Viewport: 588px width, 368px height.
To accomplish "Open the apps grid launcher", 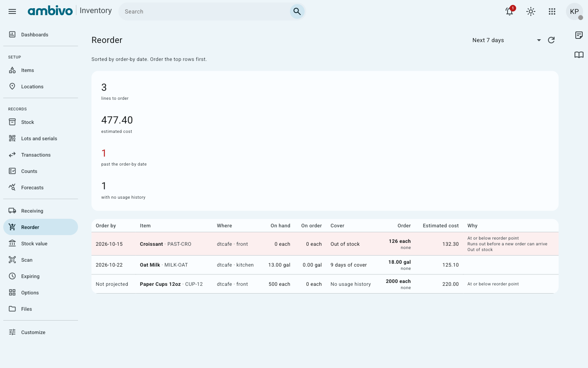I will point(552,11).
